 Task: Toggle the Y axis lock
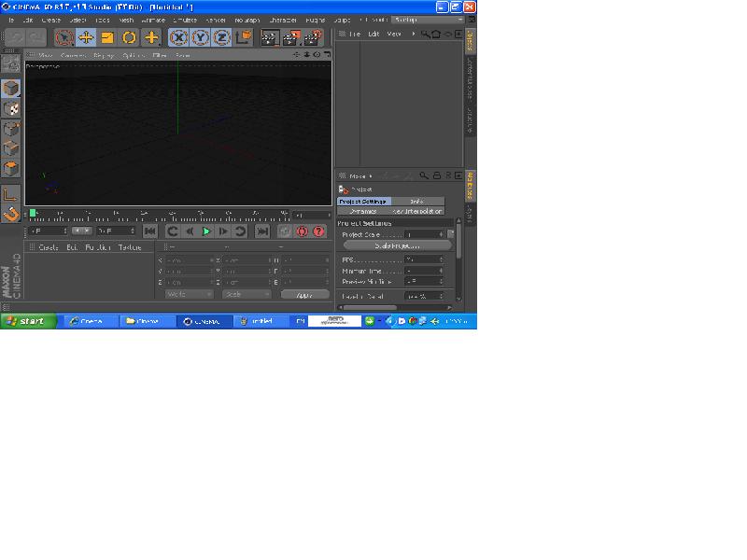200,37
